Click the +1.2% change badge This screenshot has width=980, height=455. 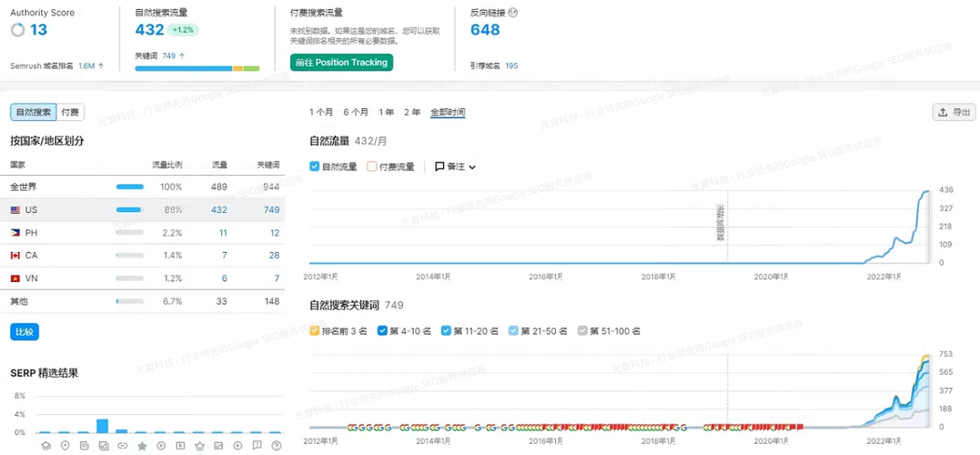[x=183, y=30]
